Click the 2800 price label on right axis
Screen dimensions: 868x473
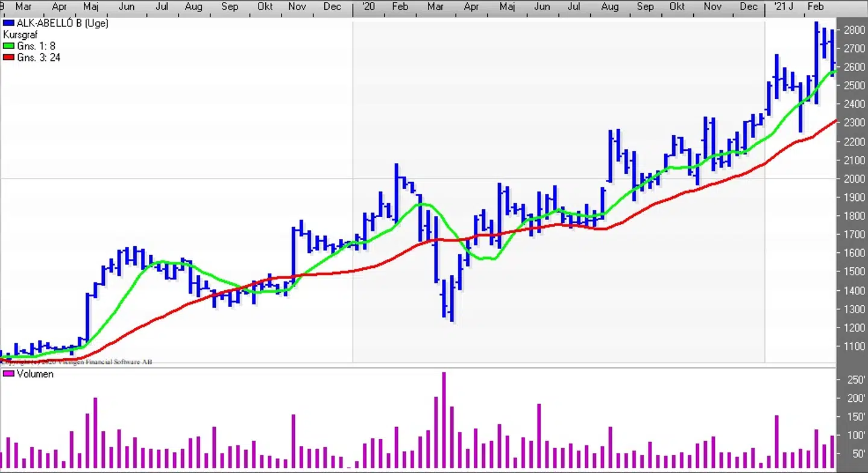click(854, 30)
